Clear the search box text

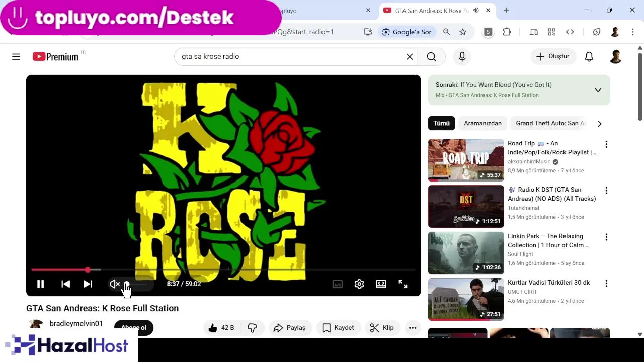tap(410, 57)
